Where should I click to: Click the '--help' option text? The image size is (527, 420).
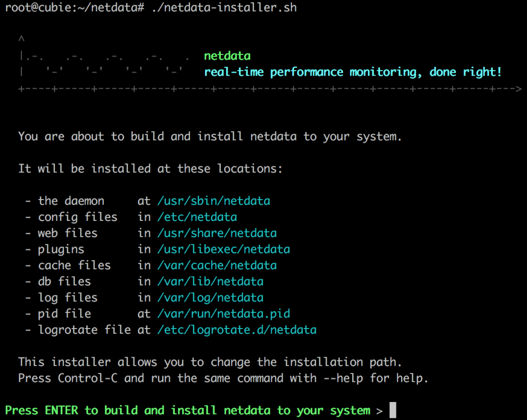point(343,378)
